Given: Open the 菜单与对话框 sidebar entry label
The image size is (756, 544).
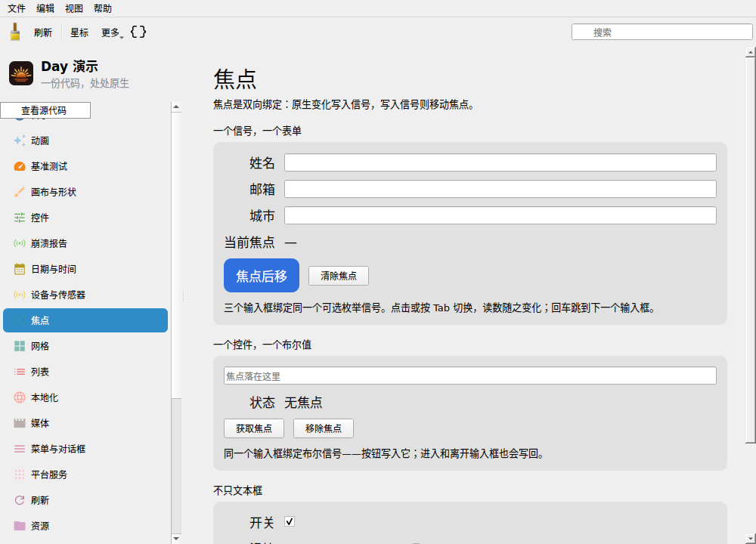Looking at the screenshot, I should (x=58, y=449).
